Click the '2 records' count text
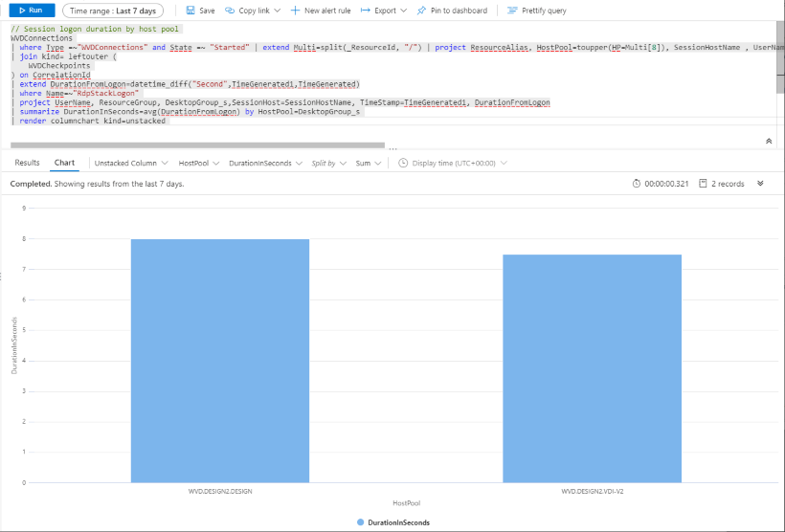 click(728, 184)
